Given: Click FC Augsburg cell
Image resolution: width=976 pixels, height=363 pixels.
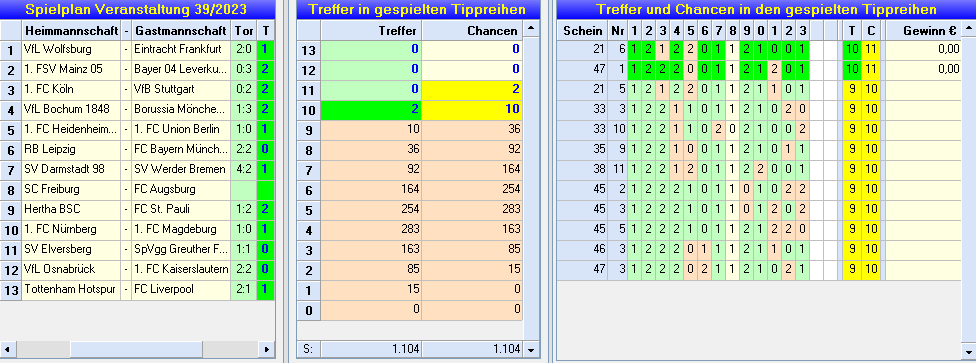Looking at the screenshot, I should [x=181, y=189].
